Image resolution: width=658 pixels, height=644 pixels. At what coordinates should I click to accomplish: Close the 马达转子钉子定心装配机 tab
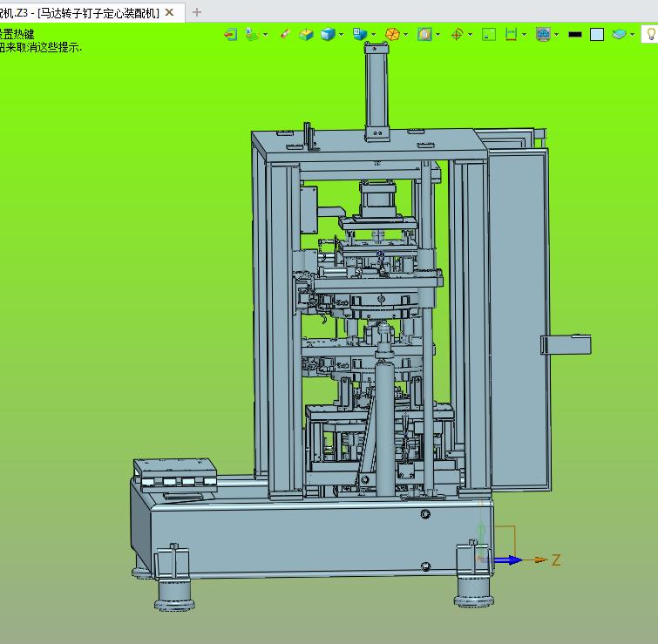[170, 12]
